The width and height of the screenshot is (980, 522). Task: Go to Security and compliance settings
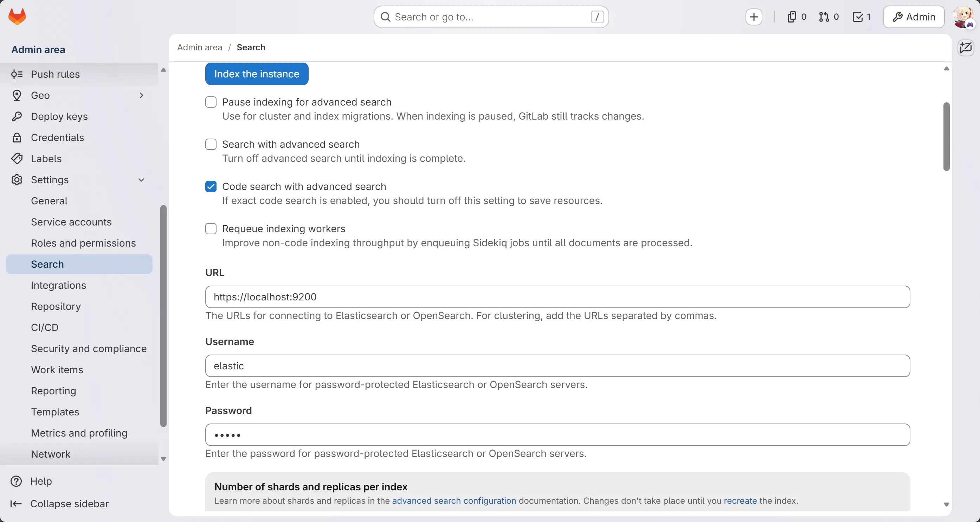79,349
